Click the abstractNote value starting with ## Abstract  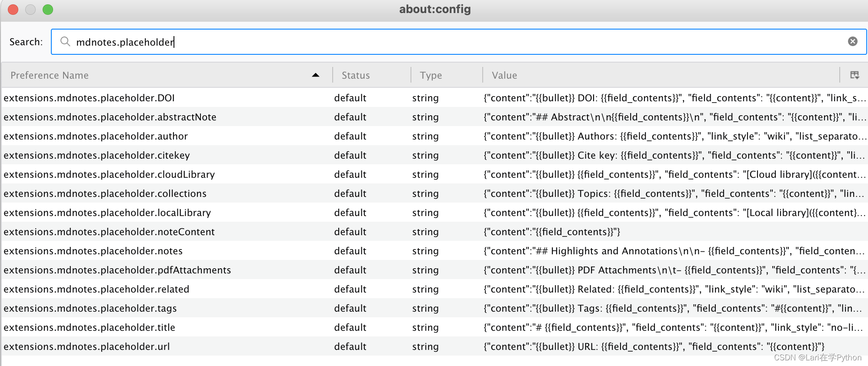click(x=675, y=117)
